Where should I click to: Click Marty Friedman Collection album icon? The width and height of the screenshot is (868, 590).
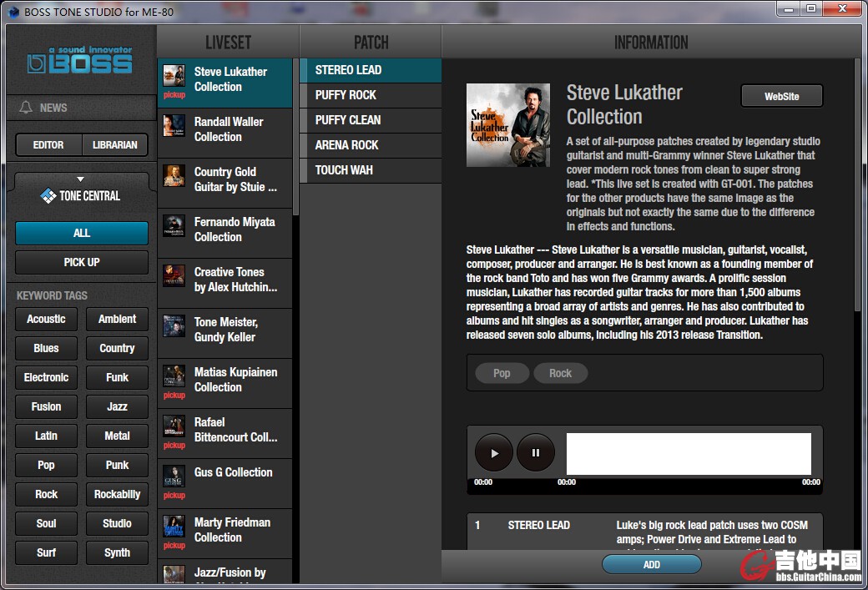click(174, 527)
